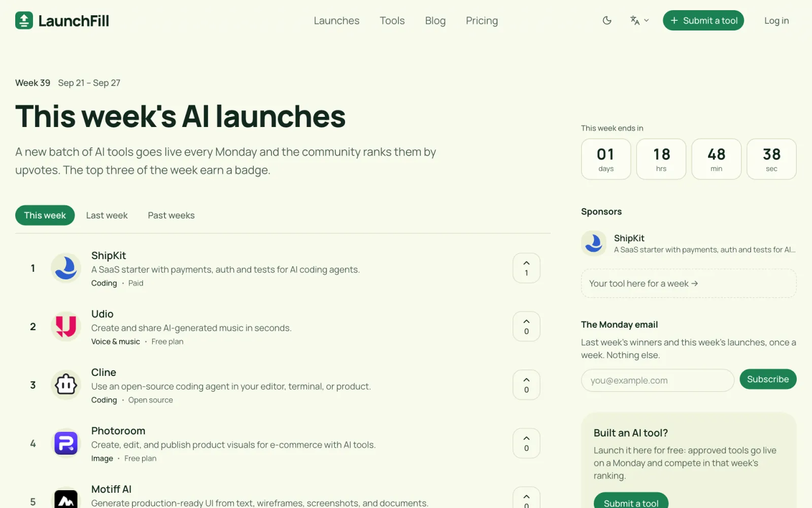Click the Week 39 label
Image resolution: width=812 pixels, height=508 pixels.
tap(33, 83)
